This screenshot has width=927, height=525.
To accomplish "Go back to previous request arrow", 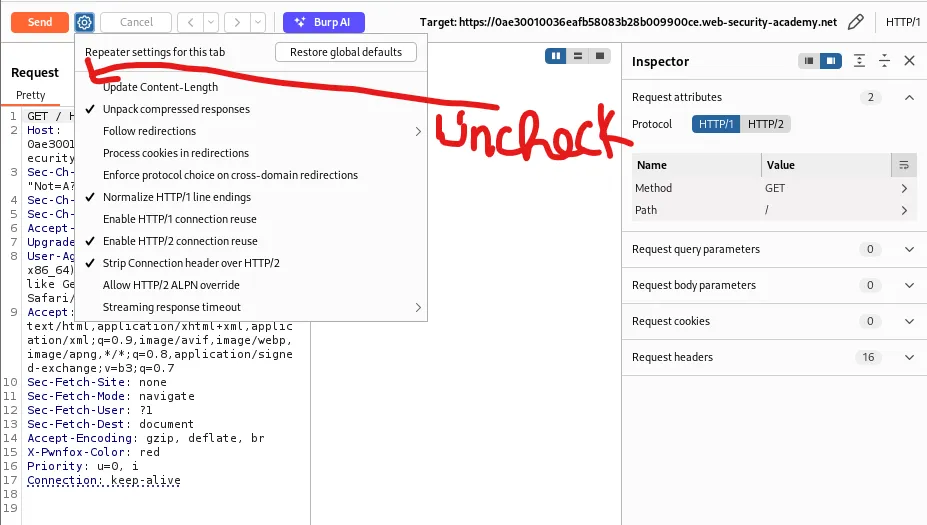I will tap(190, 22).
